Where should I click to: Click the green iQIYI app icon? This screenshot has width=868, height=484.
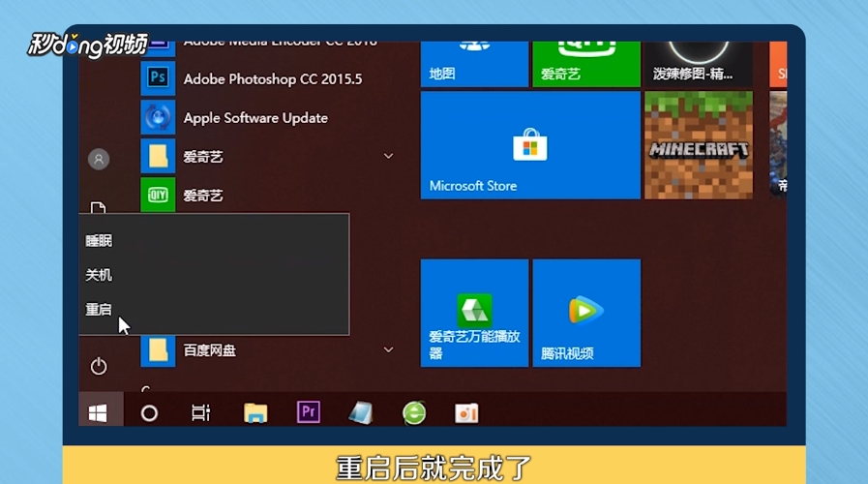click(x=158, y=195)
